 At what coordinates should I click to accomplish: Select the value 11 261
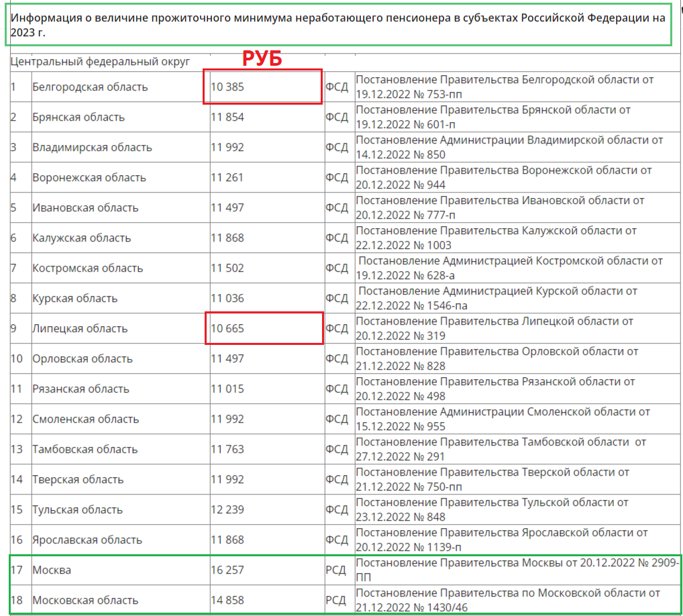[x=227, y=177]
